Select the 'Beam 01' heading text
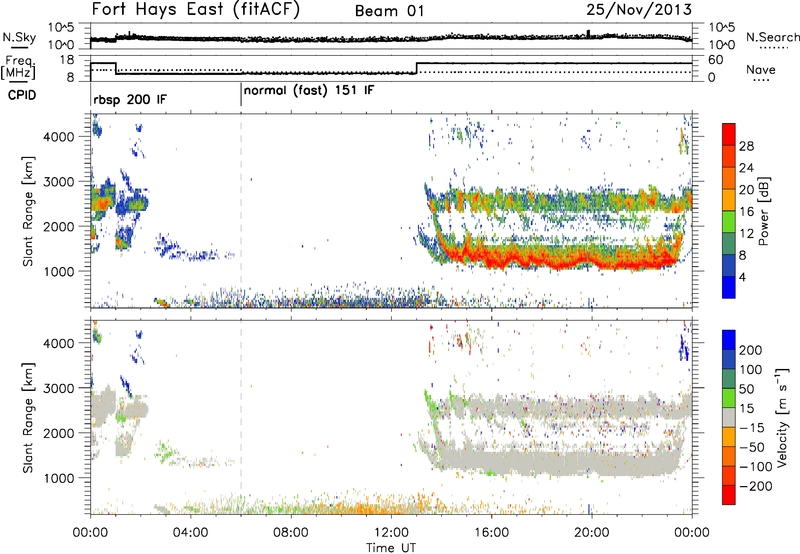The image size is (800, 554). click(x=389, y=11)
